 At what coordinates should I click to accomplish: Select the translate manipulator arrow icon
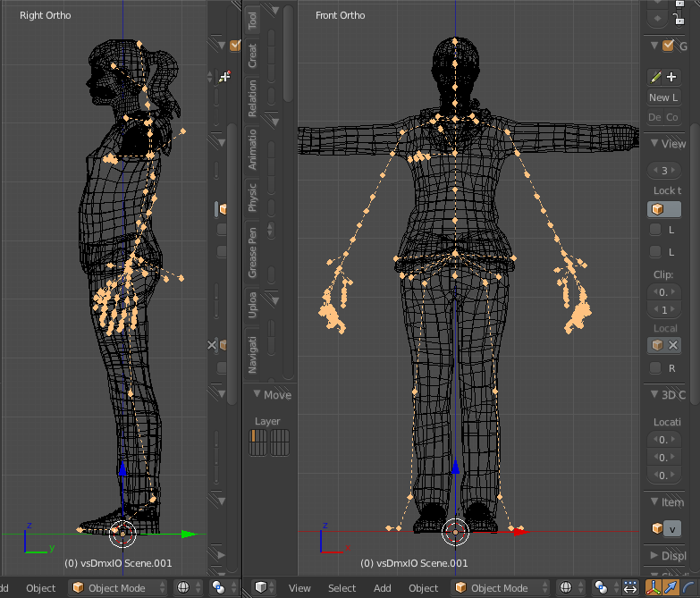click(671, 587)
